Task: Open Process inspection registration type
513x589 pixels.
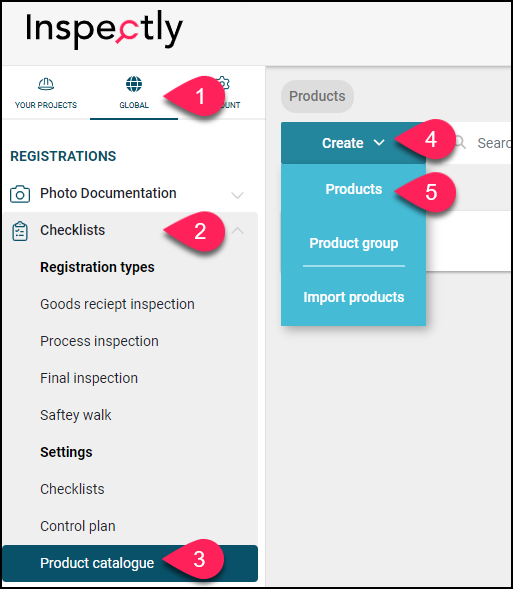Action: [99, 341]
